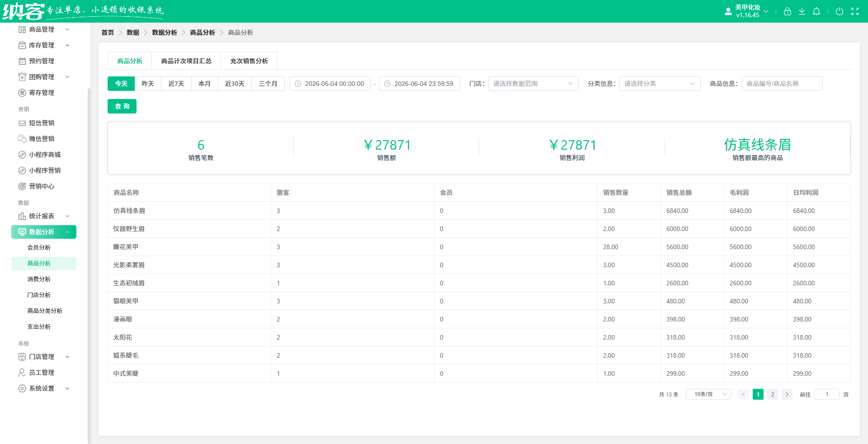Expand the 商品管理 sidebar menu
This screenshot has width=868, height=444.
pyautogui.click(x=44, y=29)
